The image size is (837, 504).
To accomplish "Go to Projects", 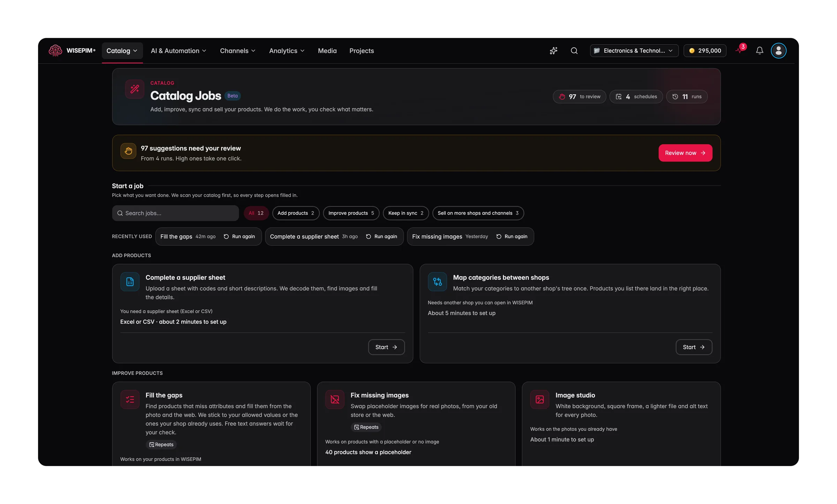I will click(361, 51).
